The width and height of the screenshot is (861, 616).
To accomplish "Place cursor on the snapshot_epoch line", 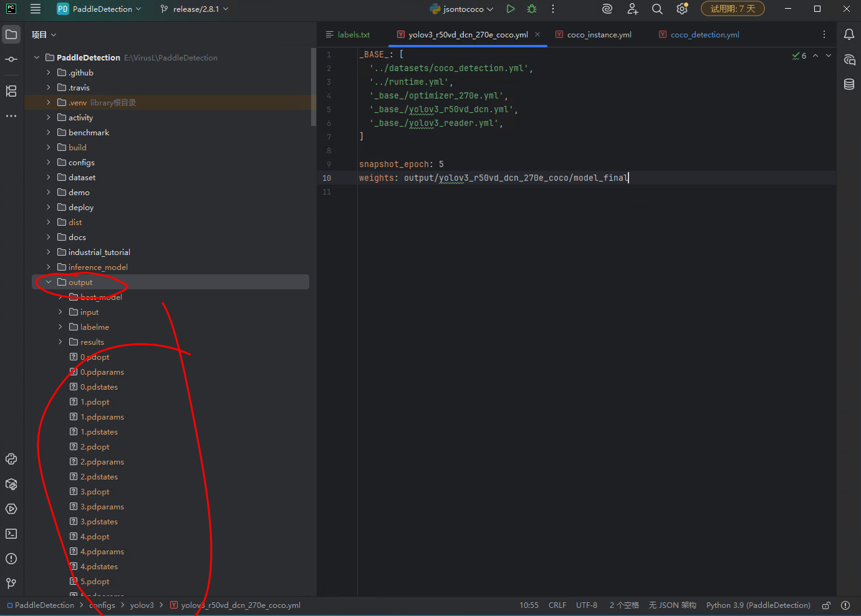I will click(402, 164).
